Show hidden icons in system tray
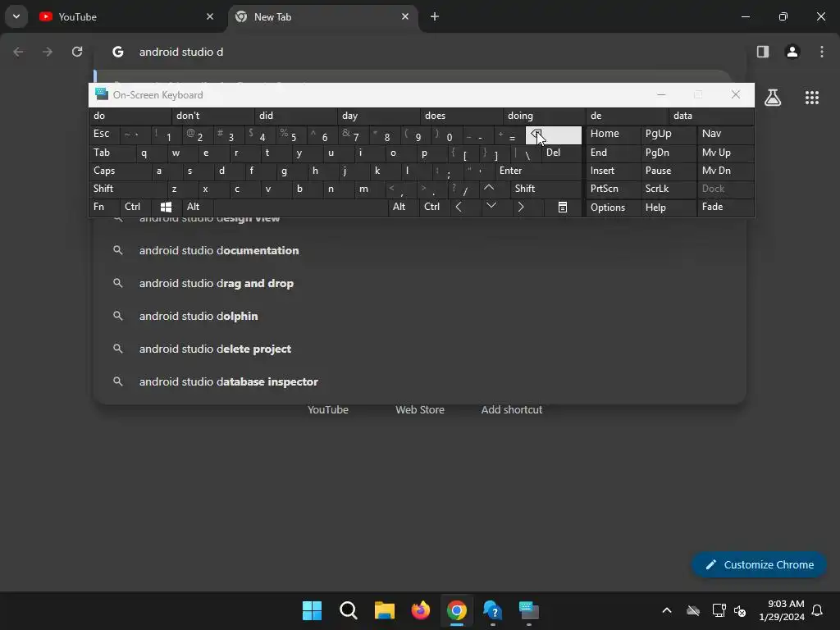Viewport: 840px width, 630px height. [666, 610]
